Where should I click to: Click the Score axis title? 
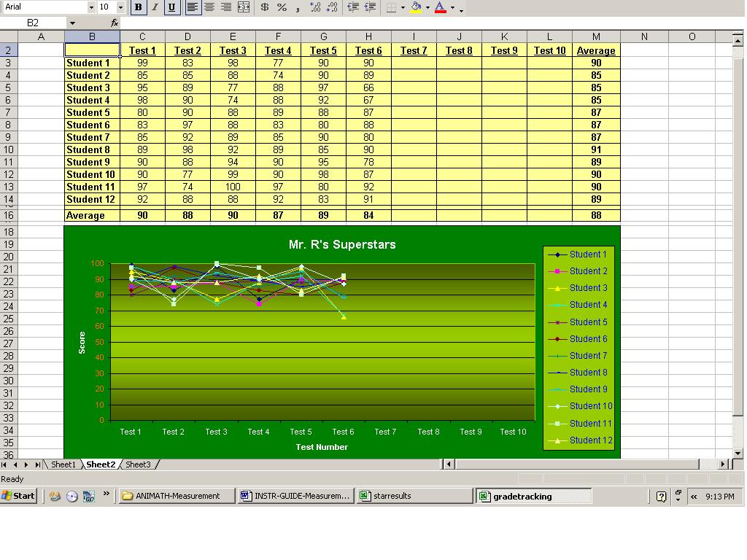pos(82,343)
